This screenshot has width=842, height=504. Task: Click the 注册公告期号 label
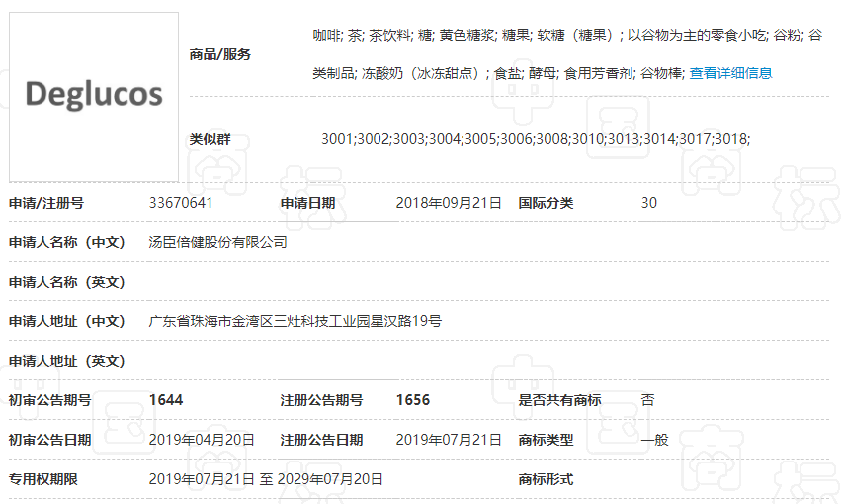coord(321,400)
